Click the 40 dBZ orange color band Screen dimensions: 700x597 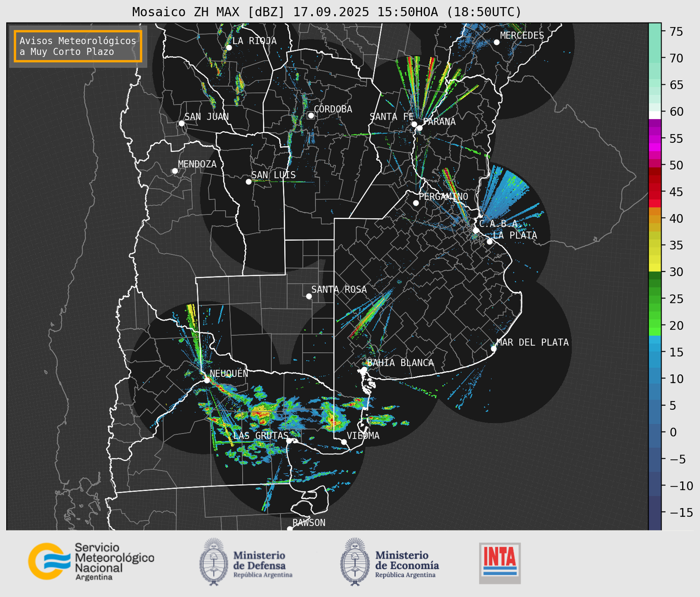655,218
